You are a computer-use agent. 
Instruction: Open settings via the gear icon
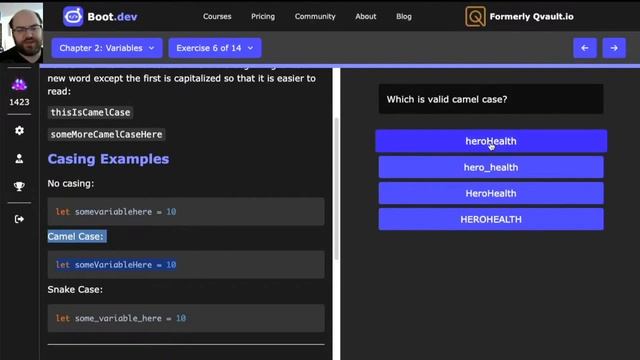pyautogui.click(x=19, y=130)
